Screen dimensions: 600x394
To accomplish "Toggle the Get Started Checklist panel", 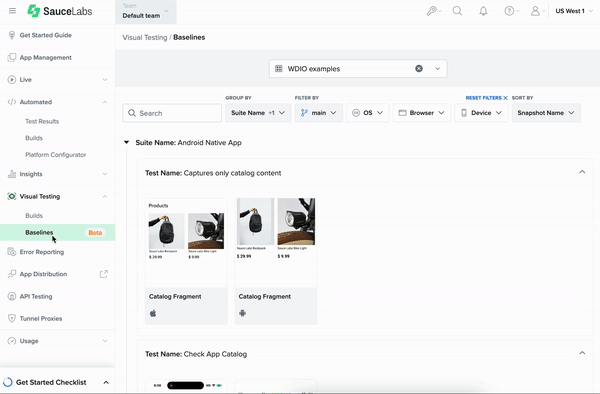I will coord(106,382).
